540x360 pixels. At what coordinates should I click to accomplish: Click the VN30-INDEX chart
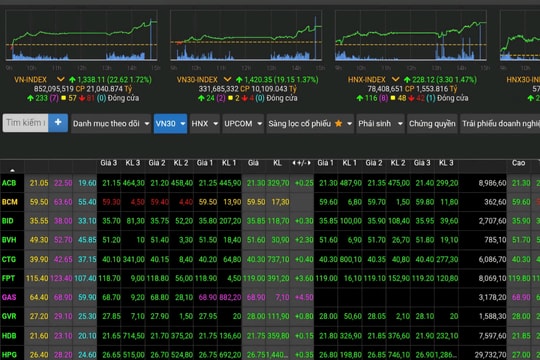click(x=246, y=35)
